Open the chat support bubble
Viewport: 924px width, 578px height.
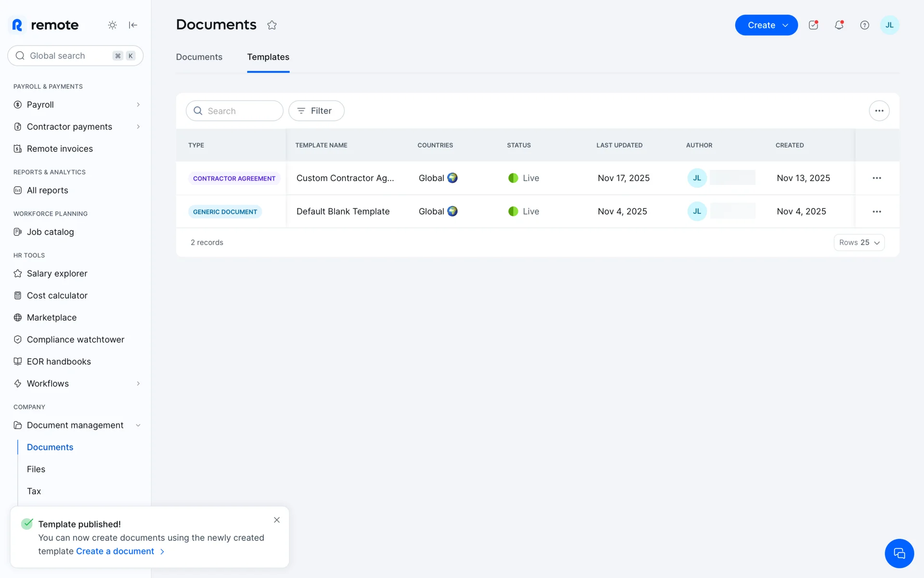898,553
